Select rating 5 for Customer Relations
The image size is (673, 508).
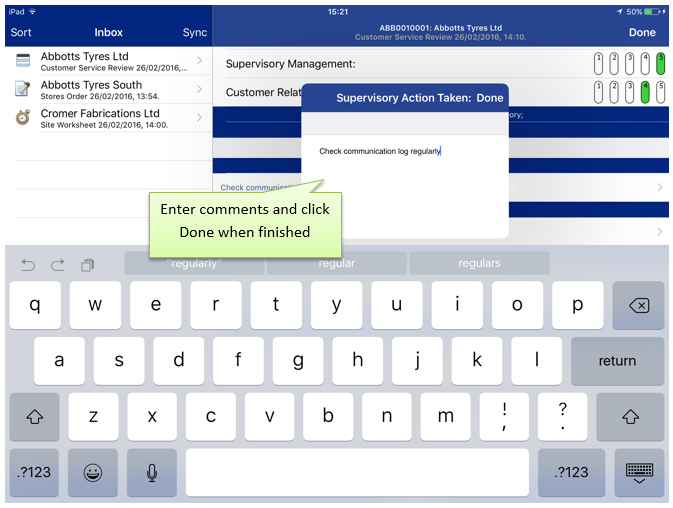click(661, 92)
